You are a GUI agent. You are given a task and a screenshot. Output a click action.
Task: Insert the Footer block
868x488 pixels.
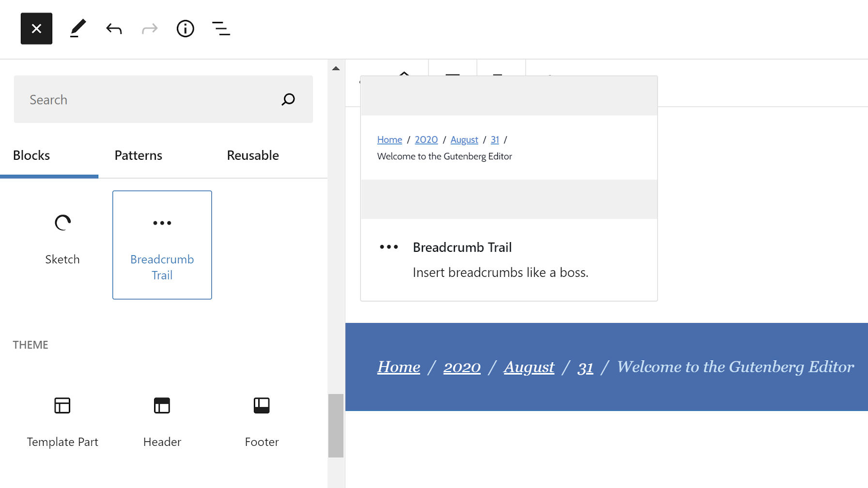262,421
